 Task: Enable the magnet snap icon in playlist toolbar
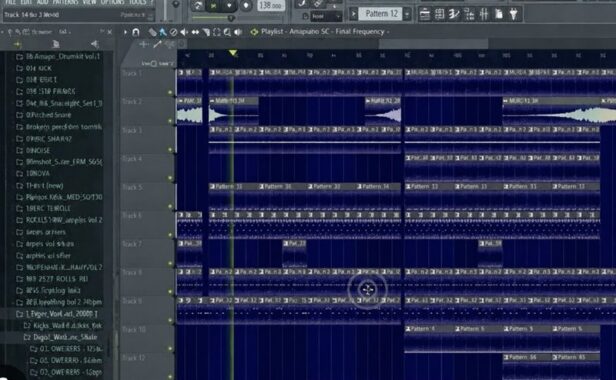pos(136,32)
